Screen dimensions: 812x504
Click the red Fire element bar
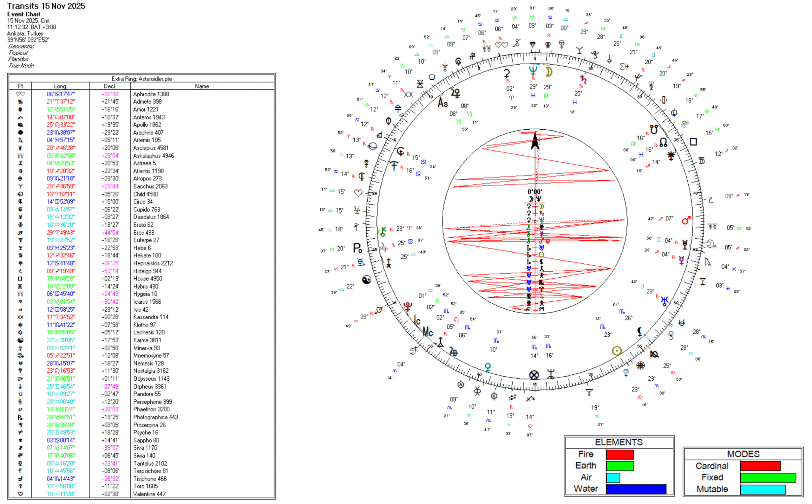(619, 454)
